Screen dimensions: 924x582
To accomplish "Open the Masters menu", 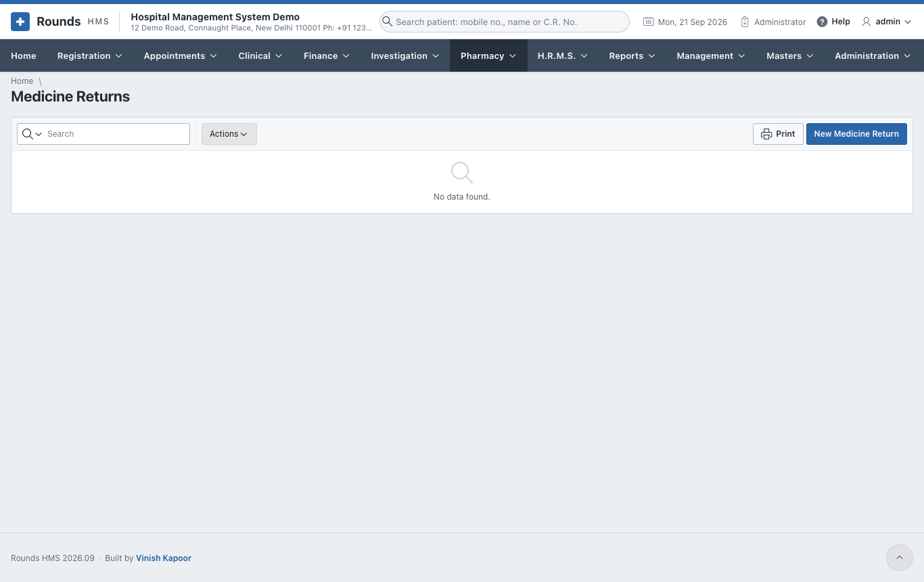I will (790, 55).
